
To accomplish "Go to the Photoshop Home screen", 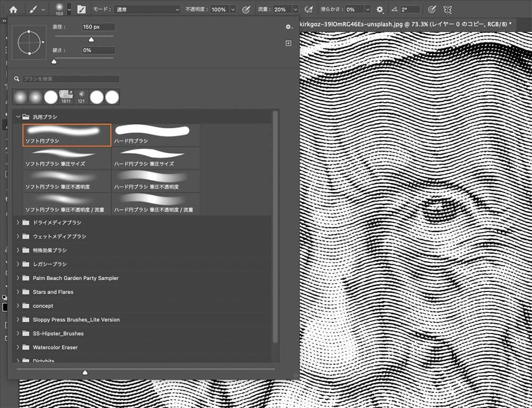I will 13,9.
